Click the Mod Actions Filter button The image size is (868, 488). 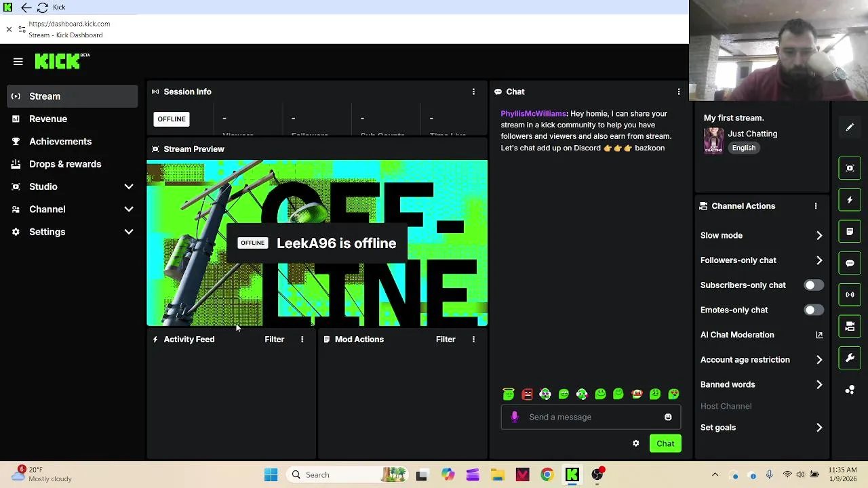[x=446, y=340]
